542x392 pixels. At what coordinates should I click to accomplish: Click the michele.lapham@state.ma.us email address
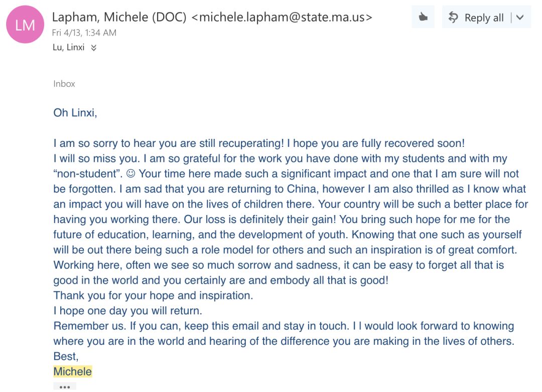[282, 17]
